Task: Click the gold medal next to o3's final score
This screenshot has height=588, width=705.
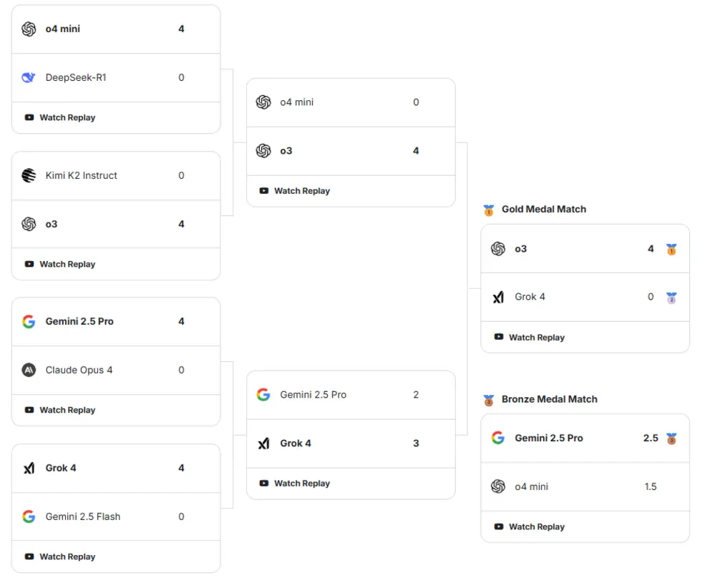Action: tap(671, 250)
